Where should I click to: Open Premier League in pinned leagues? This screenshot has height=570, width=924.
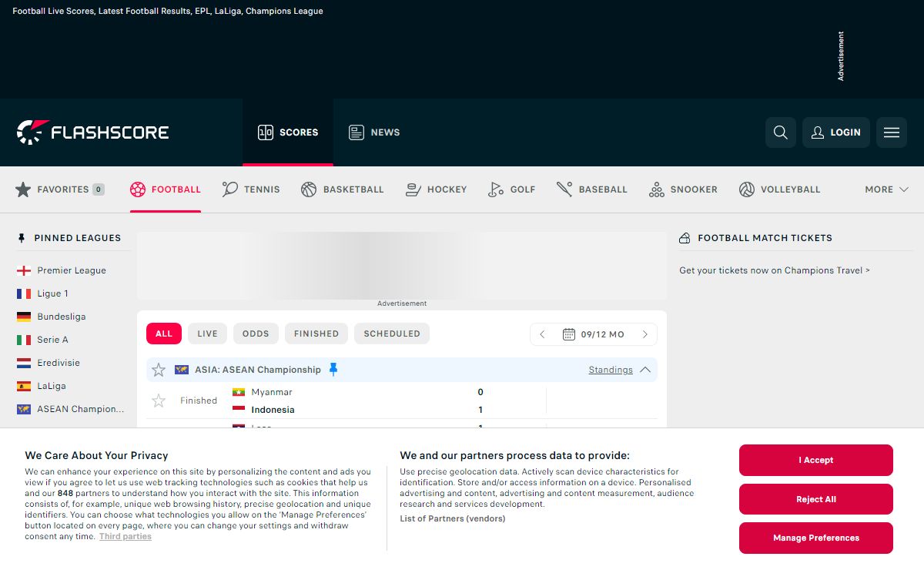point(72,270)
